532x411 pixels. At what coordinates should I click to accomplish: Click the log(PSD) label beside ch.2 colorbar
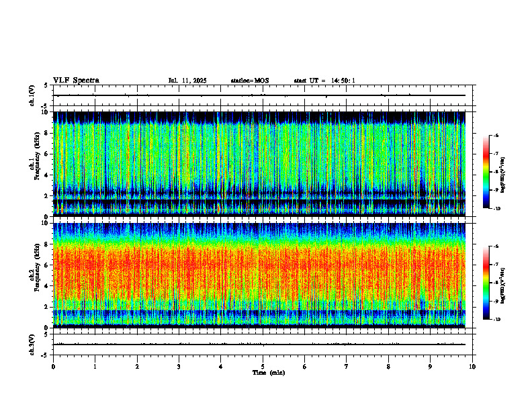tap(503, 285)
